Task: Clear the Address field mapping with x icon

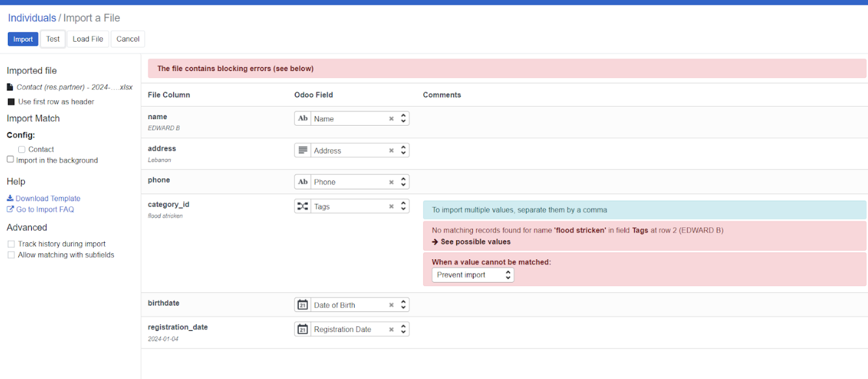Action: (391, 150)
